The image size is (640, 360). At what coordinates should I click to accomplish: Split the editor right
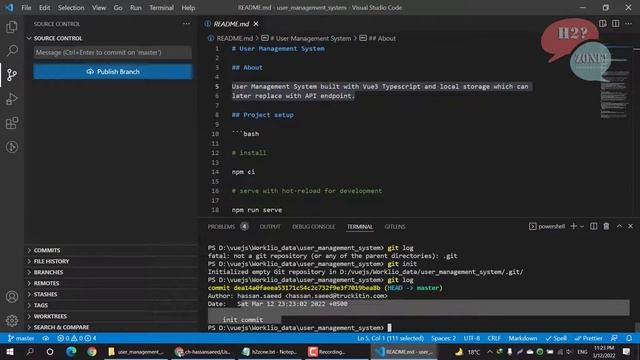(616, 24)
